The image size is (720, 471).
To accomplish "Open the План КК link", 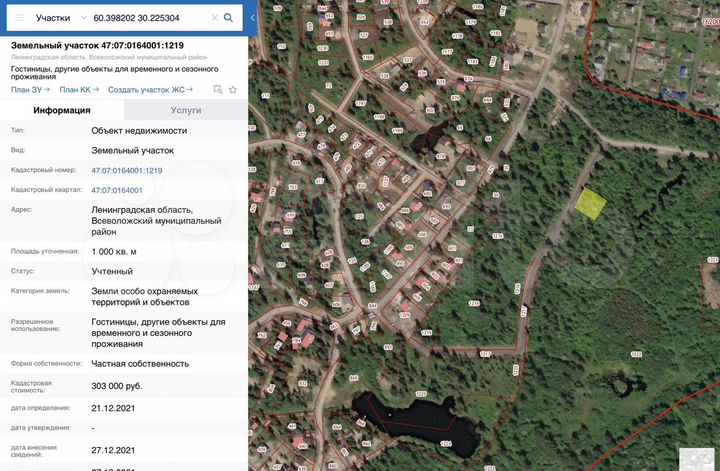I will click(78, 90).
